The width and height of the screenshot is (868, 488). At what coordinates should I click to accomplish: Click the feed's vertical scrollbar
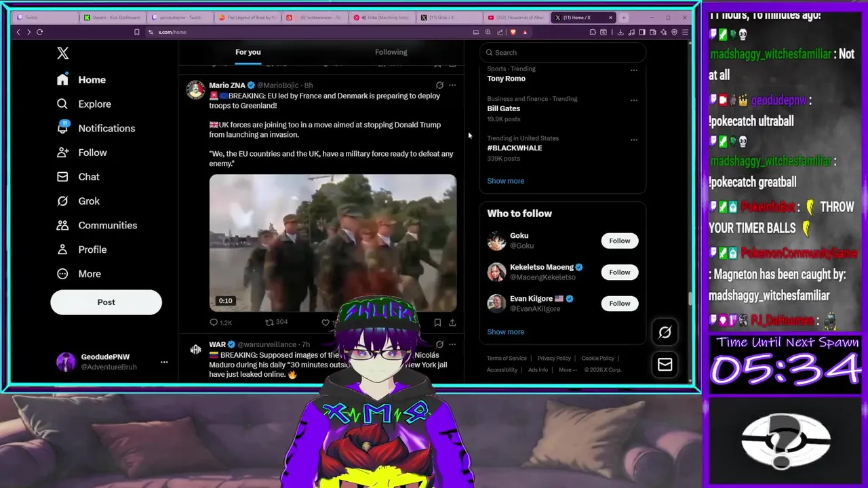690,298
